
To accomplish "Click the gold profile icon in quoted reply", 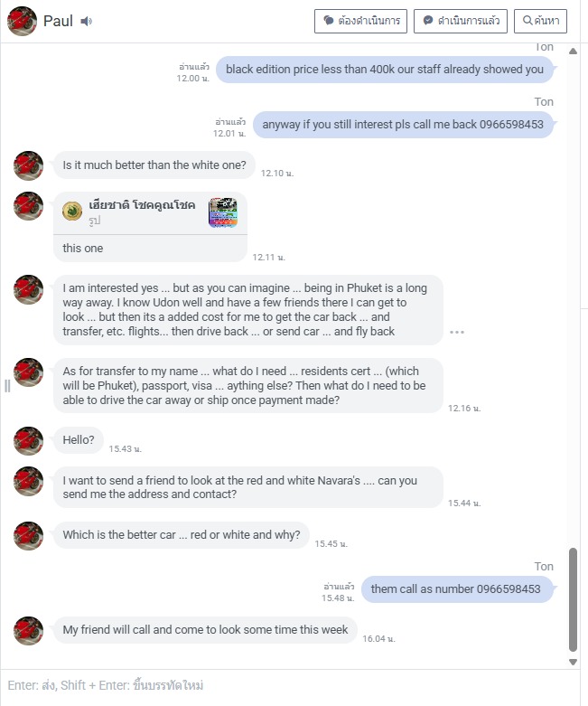I will click(73, 212).
